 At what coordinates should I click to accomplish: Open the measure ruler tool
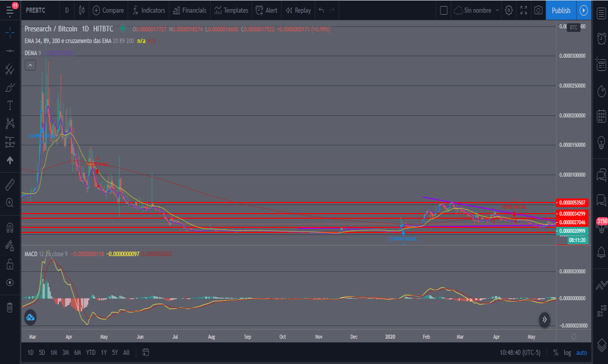[x=10, y=184]
